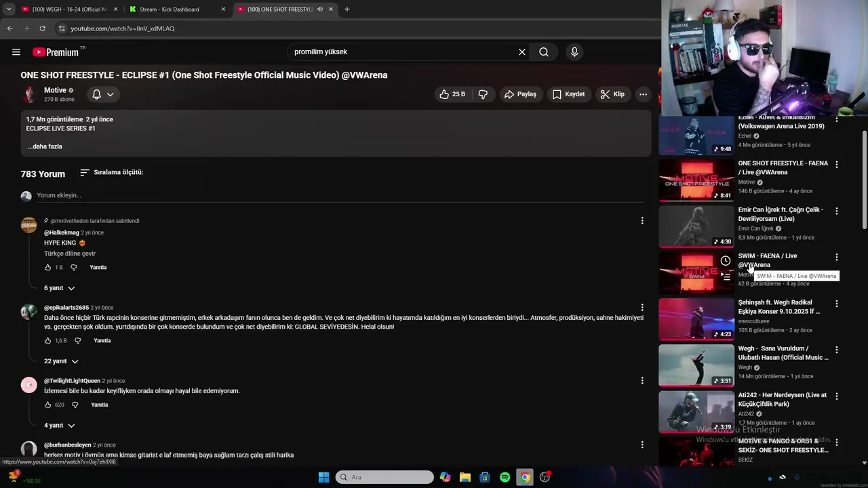Reply to Halkekmag comment with Yanıtla
868x488 pixels.
98,268
